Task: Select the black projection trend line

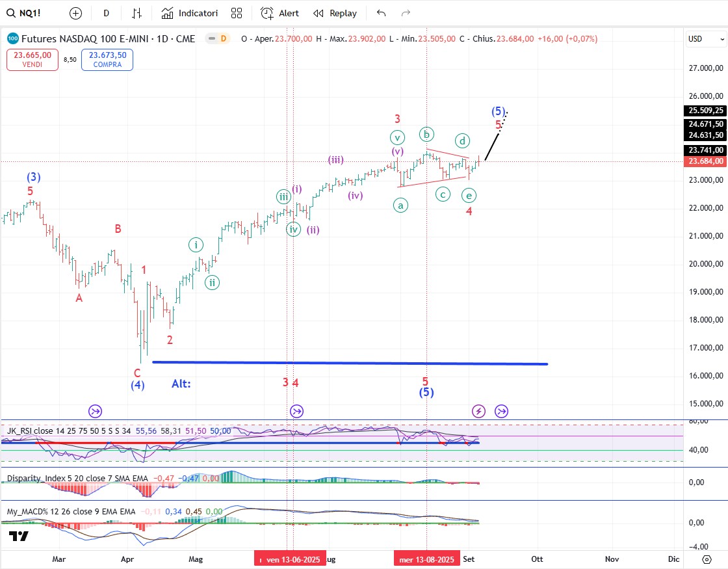Action: coord(492,146)
